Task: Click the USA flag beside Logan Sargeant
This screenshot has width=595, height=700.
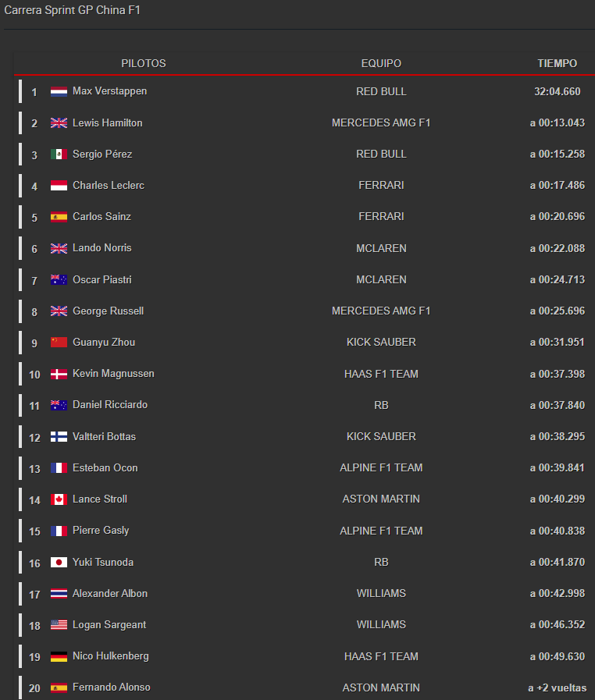Action: tap(59, 624)
